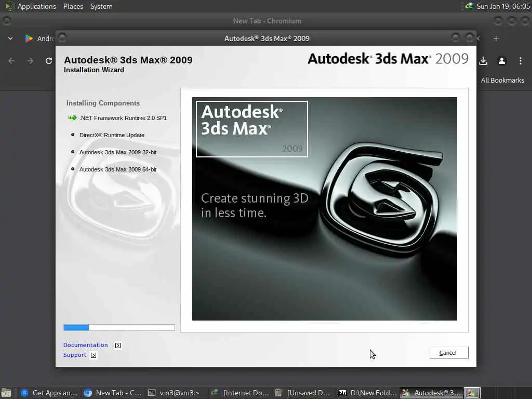The image size is (532, 399).
Task: Switch to the Android tab in Chromium
Action: tap(39, 38)
